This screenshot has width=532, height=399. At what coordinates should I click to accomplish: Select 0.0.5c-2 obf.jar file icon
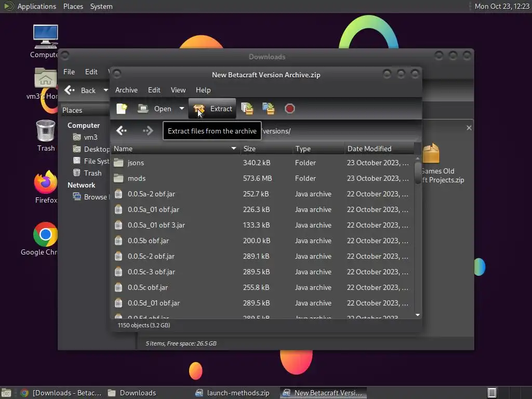pyautogui.click(x=118, y=257)
